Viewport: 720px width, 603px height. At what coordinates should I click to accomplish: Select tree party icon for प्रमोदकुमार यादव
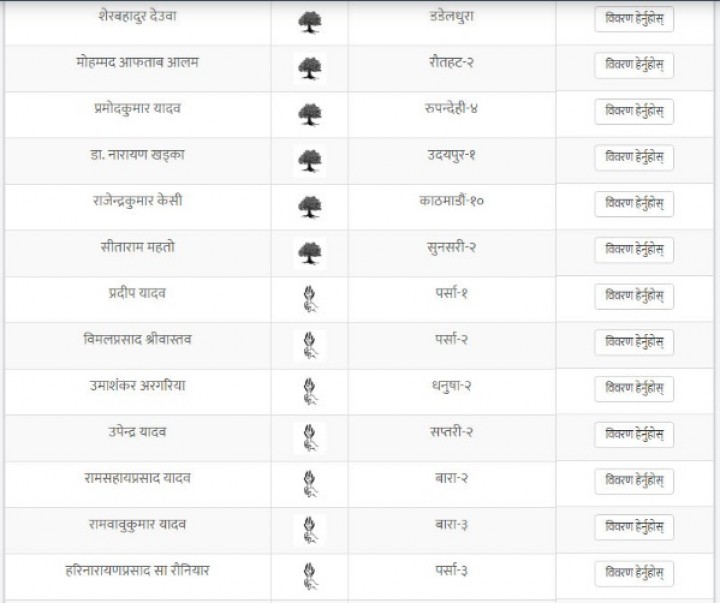310,114
